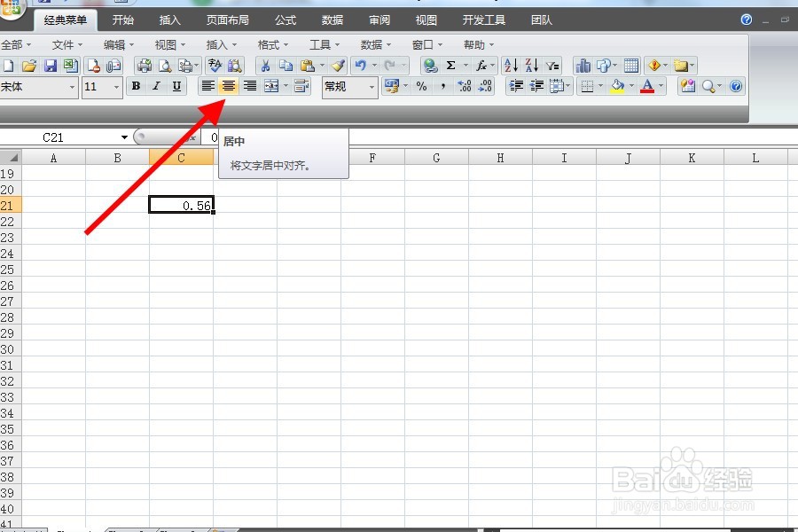Screen dimensions: 798x532
Task: Open borders dropdown arrow
Action: 601,87
